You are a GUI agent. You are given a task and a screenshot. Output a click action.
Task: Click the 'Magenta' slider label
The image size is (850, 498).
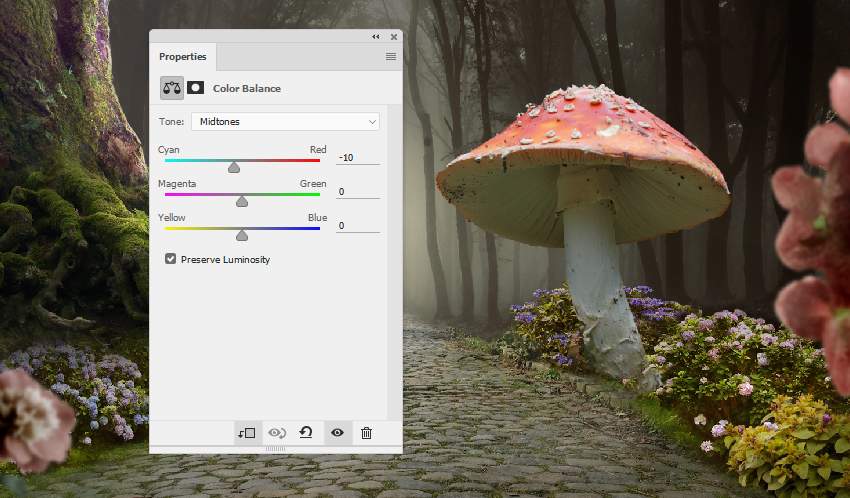point(177,184)
